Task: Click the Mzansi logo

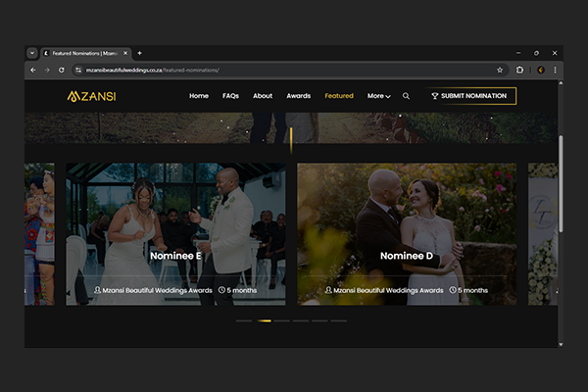Action: pyautogui.click(x=91, y=96)
